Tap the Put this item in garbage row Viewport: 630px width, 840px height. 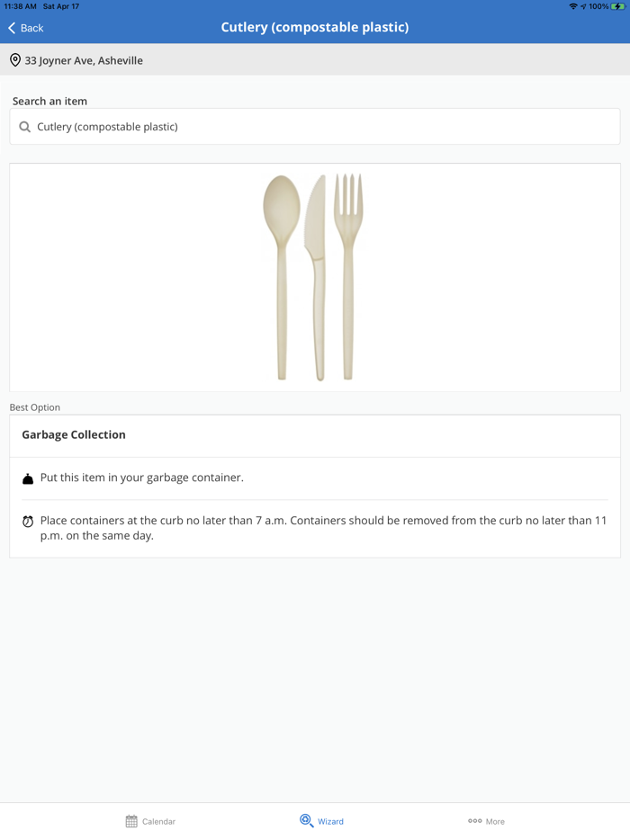315,478
